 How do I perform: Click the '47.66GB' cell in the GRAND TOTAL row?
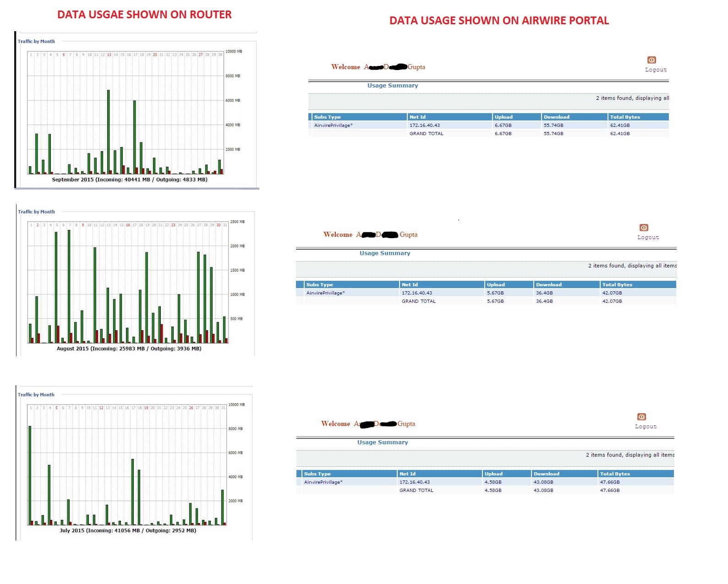click(x=610, y=490)
